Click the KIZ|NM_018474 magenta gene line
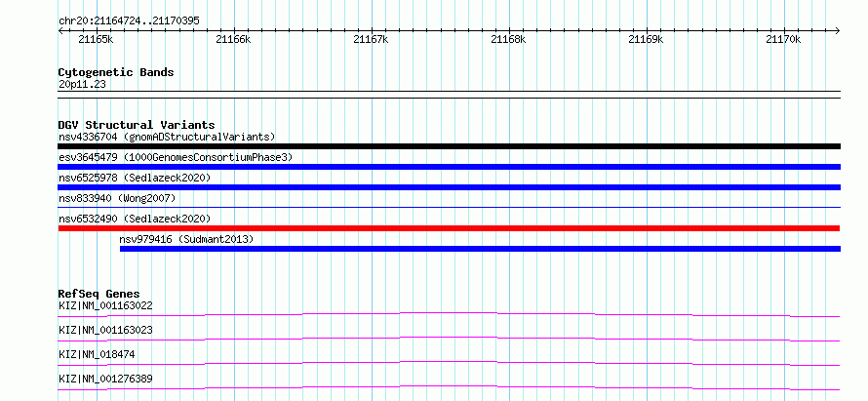This screenshot has height=401, width=868. pos(449,363)
